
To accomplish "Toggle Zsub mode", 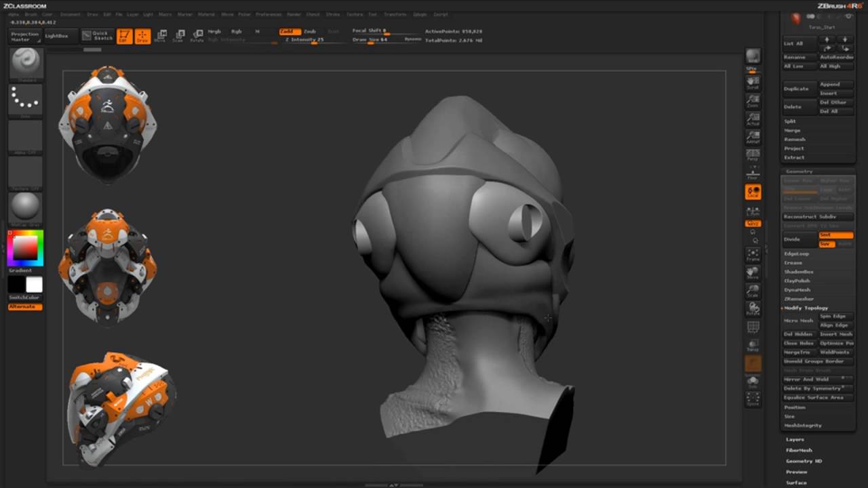I will [x=310, y=31].
